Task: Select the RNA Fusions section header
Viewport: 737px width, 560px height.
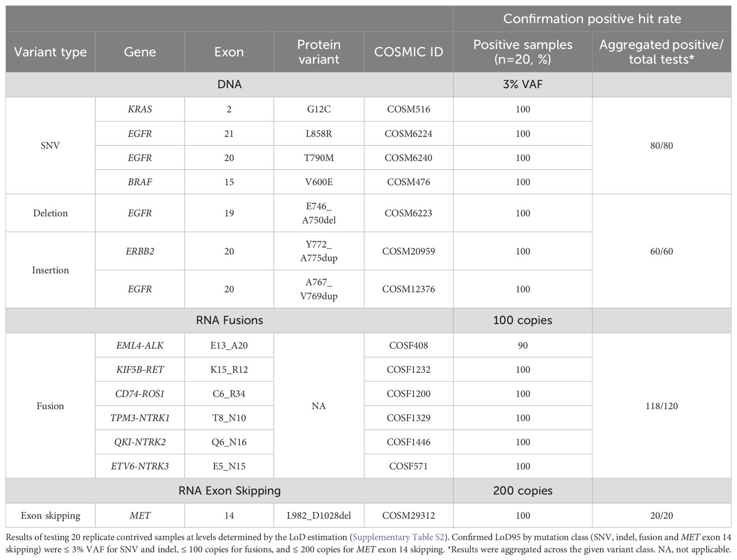Action: tap(229, 320)
